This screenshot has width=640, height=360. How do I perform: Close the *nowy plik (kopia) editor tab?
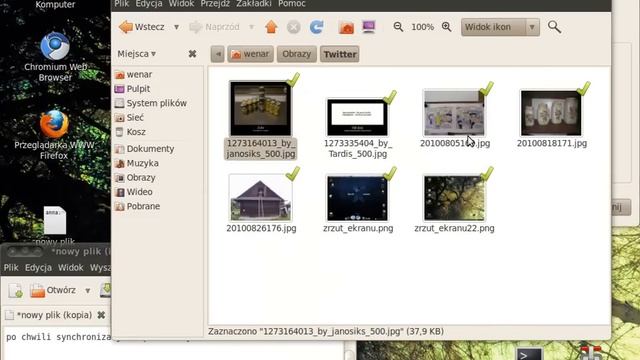101,315
